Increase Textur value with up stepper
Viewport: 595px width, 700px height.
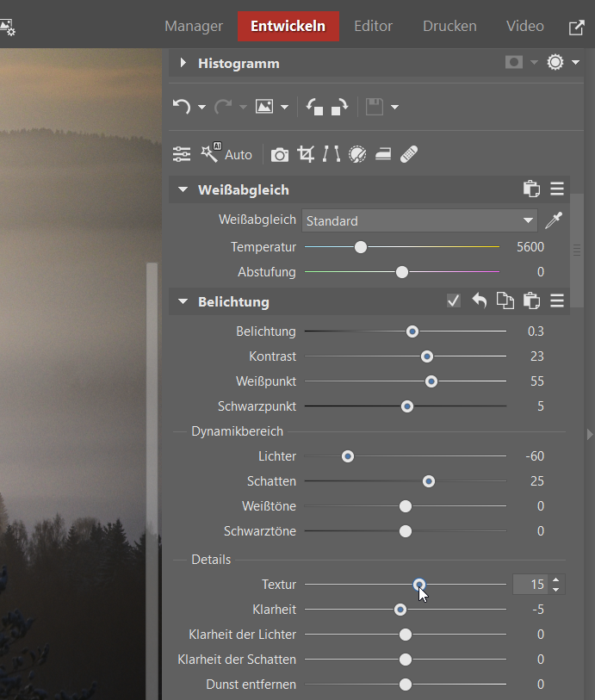coord(556,579)
